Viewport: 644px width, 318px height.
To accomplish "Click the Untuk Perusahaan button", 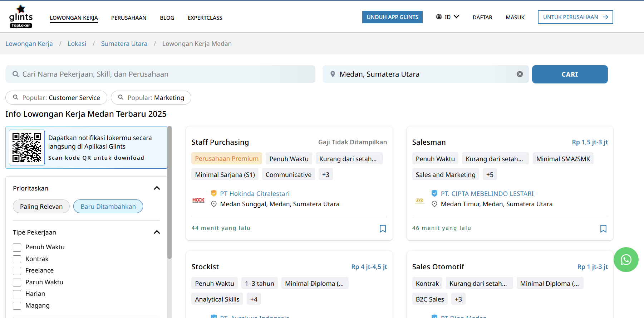I will tap(575, 17).
